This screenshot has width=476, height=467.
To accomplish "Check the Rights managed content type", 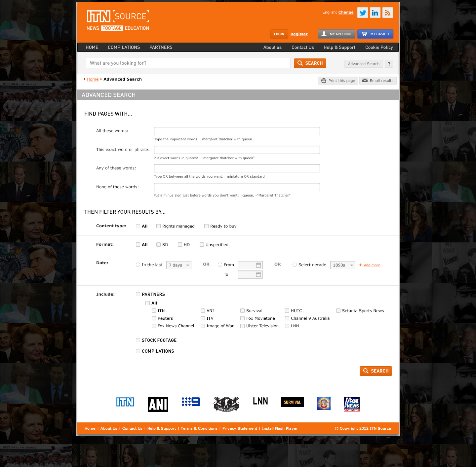I will [158, 226].
